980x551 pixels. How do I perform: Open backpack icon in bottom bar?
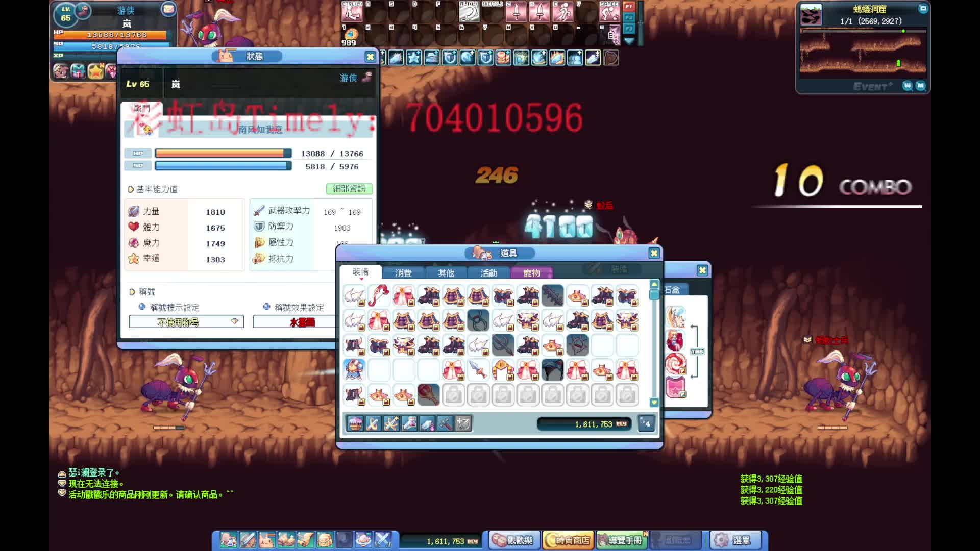(325, 540)
